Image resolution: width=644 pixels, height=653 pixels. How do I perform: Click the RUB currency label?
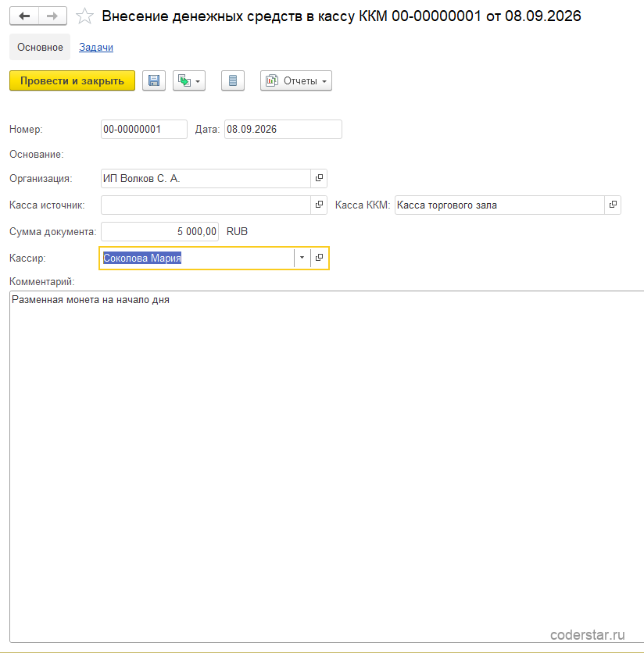[x=237, y=231]
